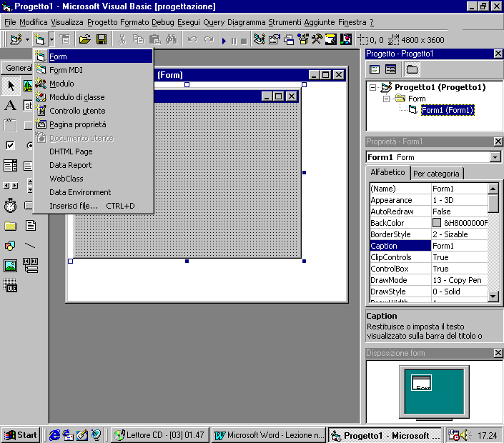The width and height of the screenshot is (504, 443).
Task: Click the Copy toolbar icon
Action: coord(138,40)
